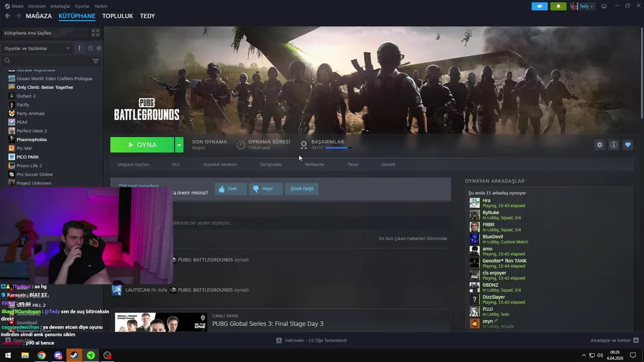Screen dimensions: 644x362
Task: Go to the KÜTÜPHANE section
Action: (x=77, y=16)
